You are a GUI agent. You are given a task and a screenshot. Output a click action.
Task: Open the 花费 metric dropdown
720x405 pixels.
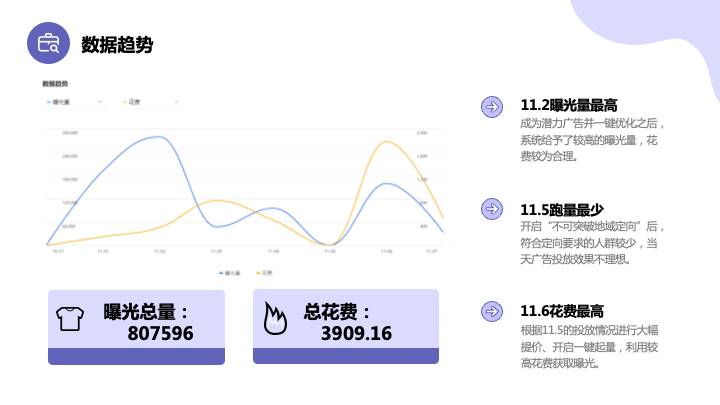pos(151,102)
